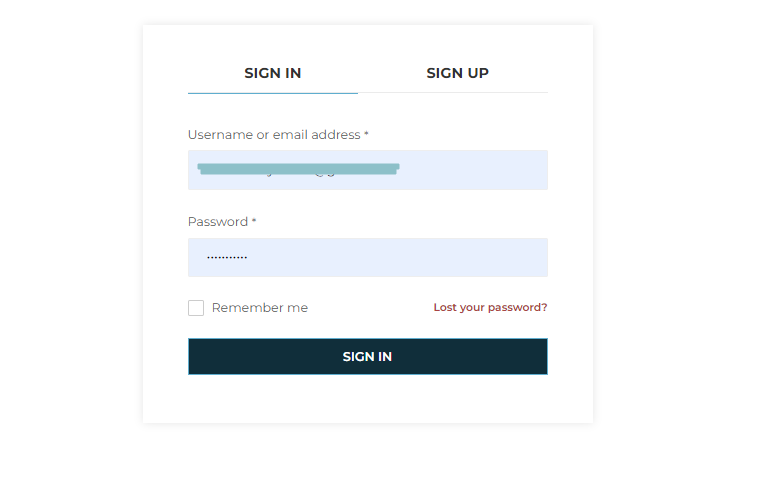Focus the Username or email address field
The height and width of the screenshot is (477, 764).
368,170
